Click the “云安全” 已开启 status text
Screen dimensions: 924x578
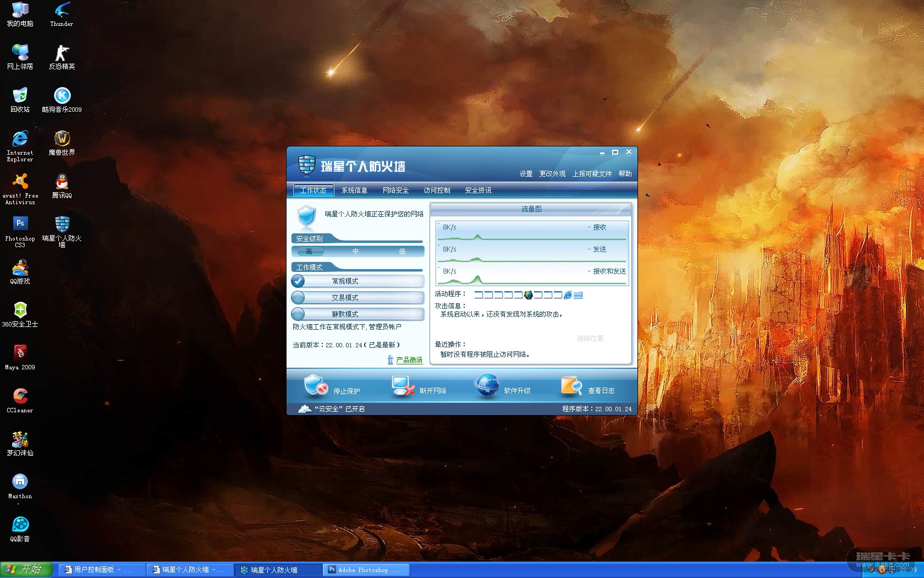pyautogui.click(x=339, y=409)
